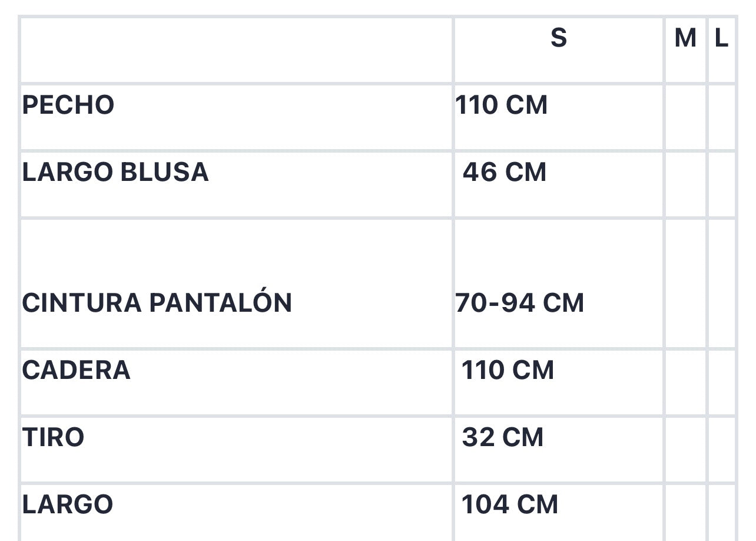This screenshot has height=541, width=756.
Task: Click the empty top-left header cell
Action: (236, 50)
